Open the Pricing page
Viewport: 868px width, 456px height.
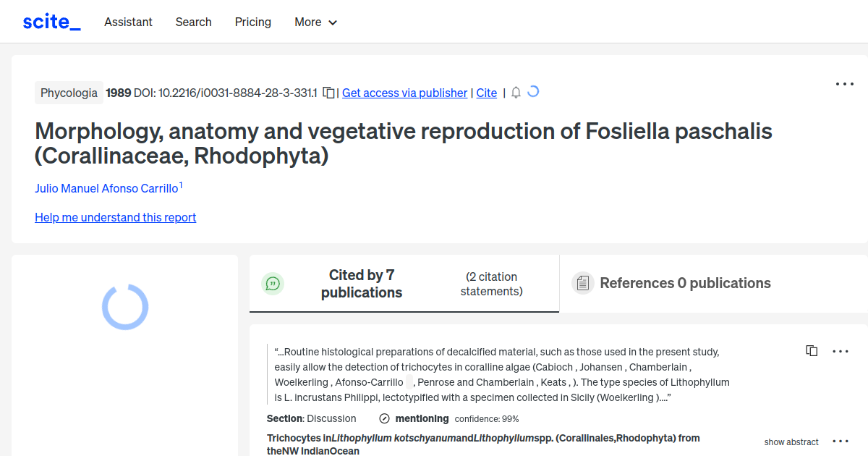[x=252, y=22]
